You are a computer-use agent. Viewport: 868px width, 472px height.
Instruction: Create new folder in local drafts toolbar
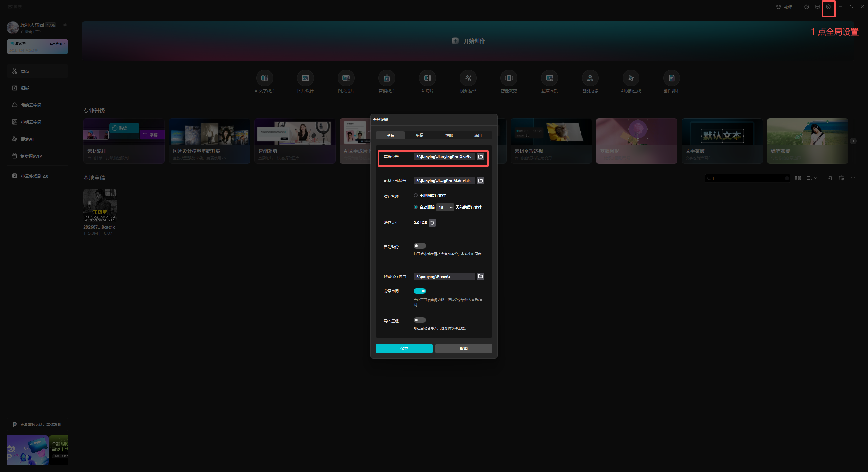[x=829, y=178]
